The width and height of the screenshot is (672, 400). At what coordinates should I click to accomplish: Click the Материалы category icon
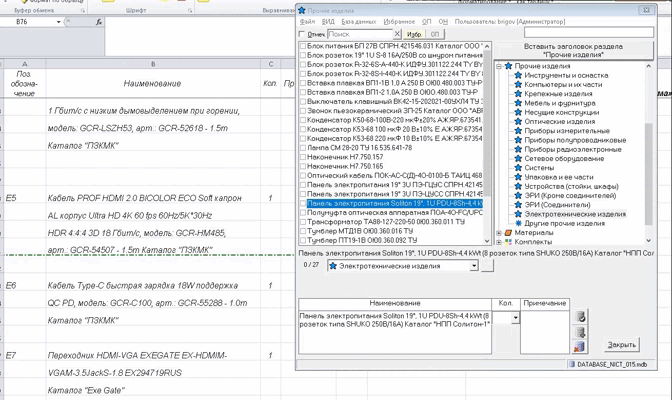click(x=508, y=233)
